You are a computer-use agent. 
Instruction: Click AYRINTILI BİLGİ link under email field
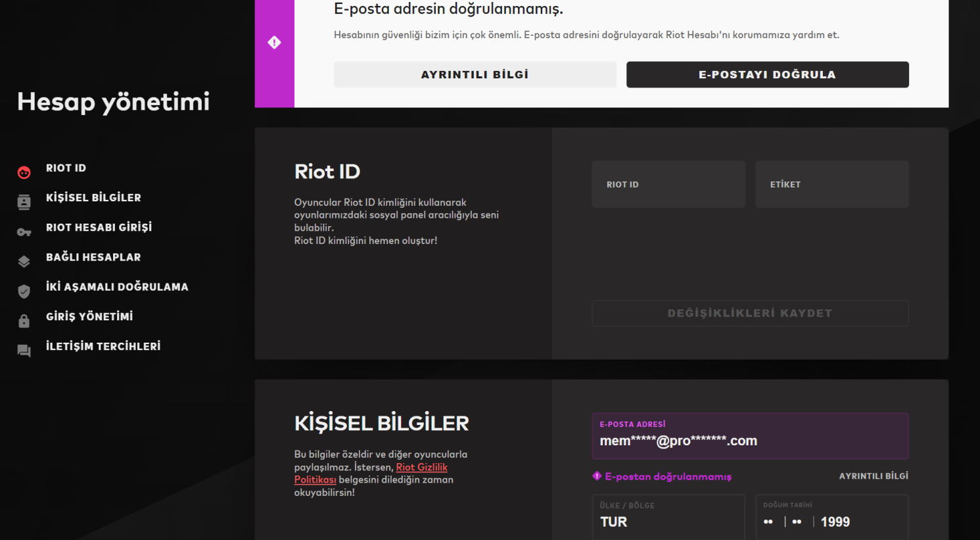tap(874, 476)
